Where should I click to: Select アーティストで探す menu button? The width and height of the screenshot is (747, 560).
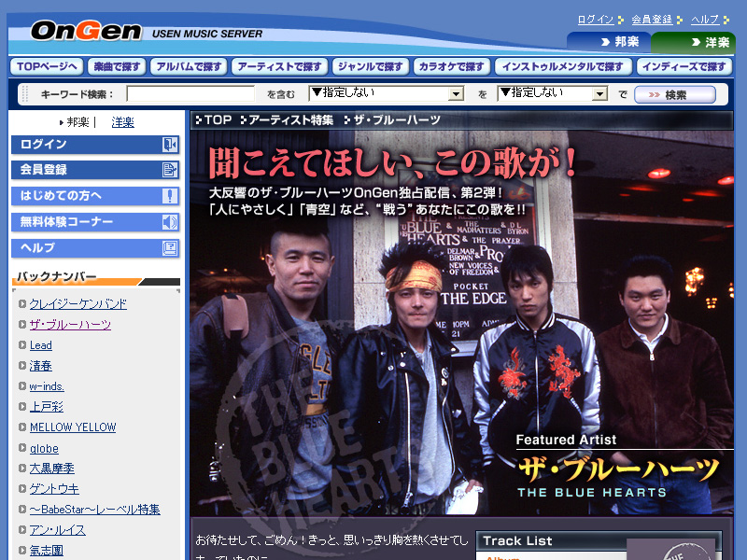point(279,66)
